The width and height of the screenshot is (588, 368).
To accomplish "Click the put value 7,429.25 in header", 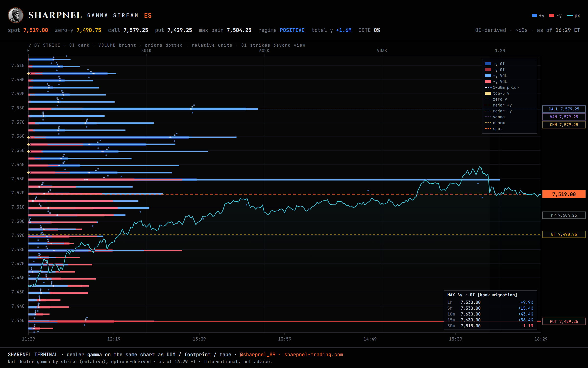I will 180,30.
